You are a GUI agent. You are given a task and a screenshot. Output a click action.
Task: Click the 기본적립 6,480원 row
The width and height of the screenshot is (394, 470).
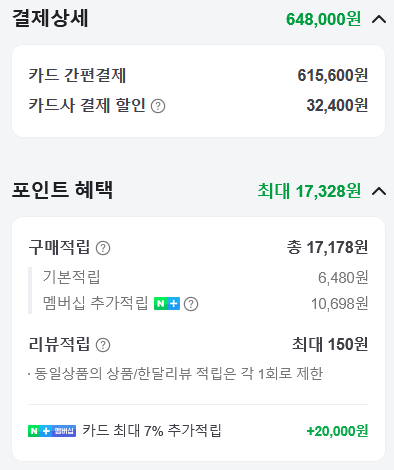point(205,277)
